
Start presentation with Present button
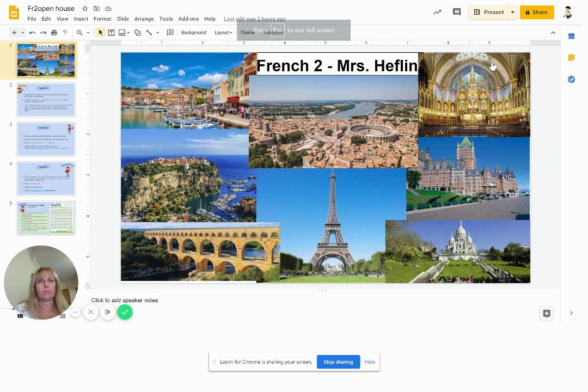pyautogui.click(x=488, y=13)
